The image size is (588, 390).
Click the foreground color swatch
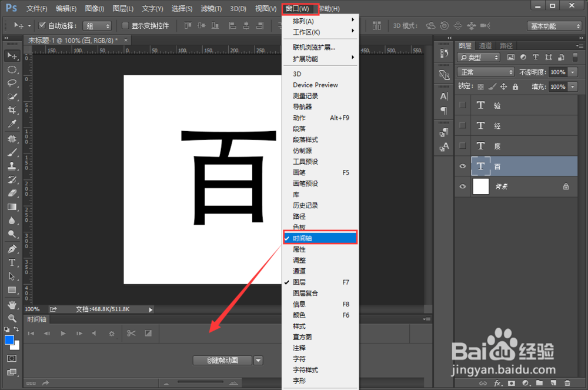click(x=8, y=340)
